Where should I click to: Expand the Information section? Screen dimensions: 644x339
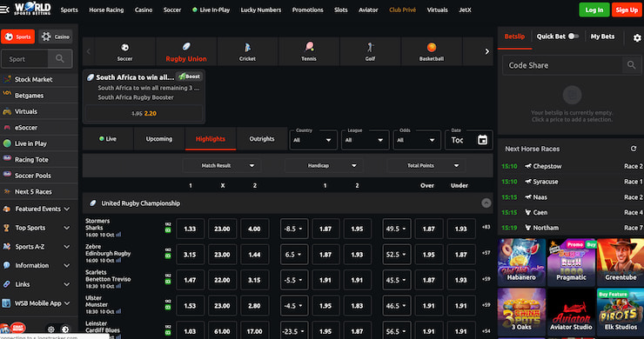(x=39, y=265)
